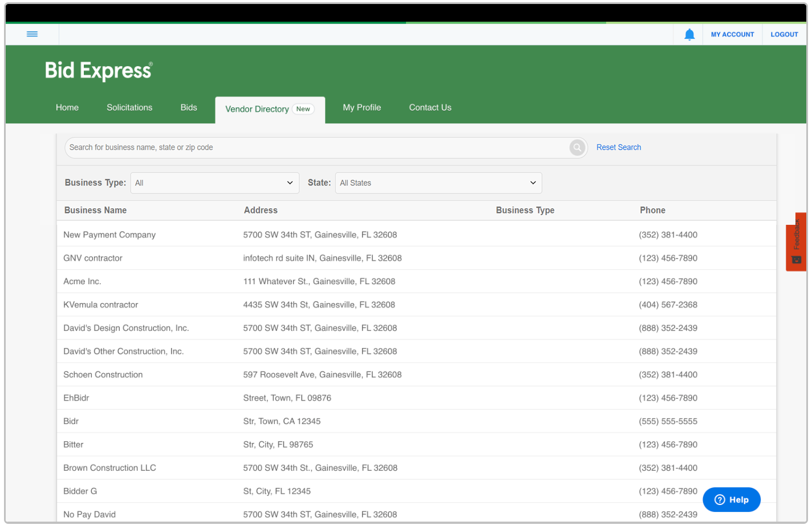Select GNV contractor vendor
This screenshot has width=812, height=529.
coord(93,258)
